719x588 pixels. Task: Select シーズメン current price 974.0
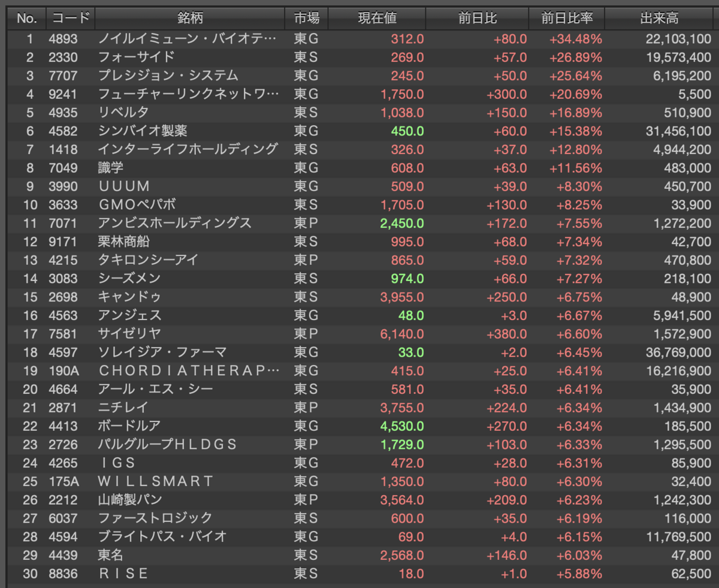[x=407, y=278]
